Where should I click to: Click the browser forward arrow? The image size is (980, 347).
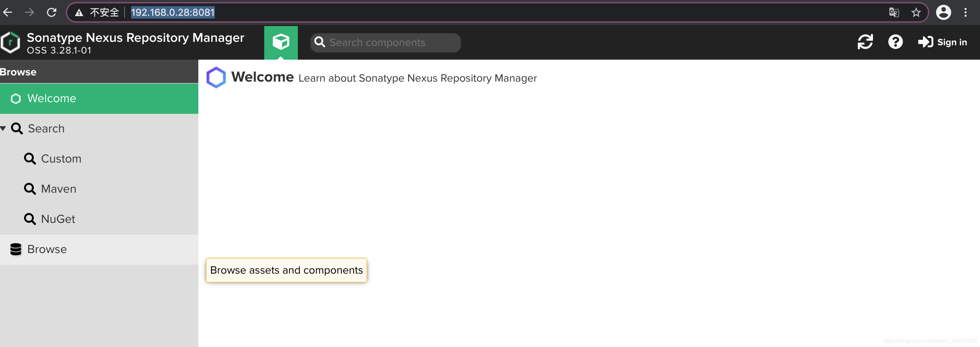29,13
